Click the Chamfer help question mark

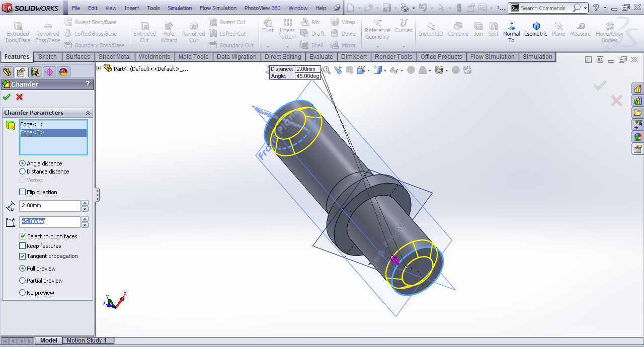pyautogui.click(x=88, y=84)
